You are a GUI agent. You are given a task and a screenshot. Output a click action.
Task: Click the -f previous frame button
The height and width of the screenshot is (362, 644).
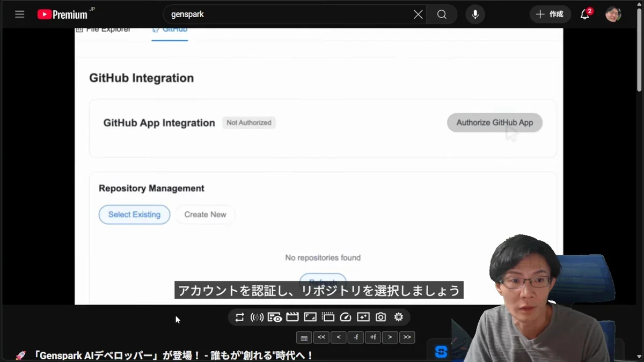356,337
